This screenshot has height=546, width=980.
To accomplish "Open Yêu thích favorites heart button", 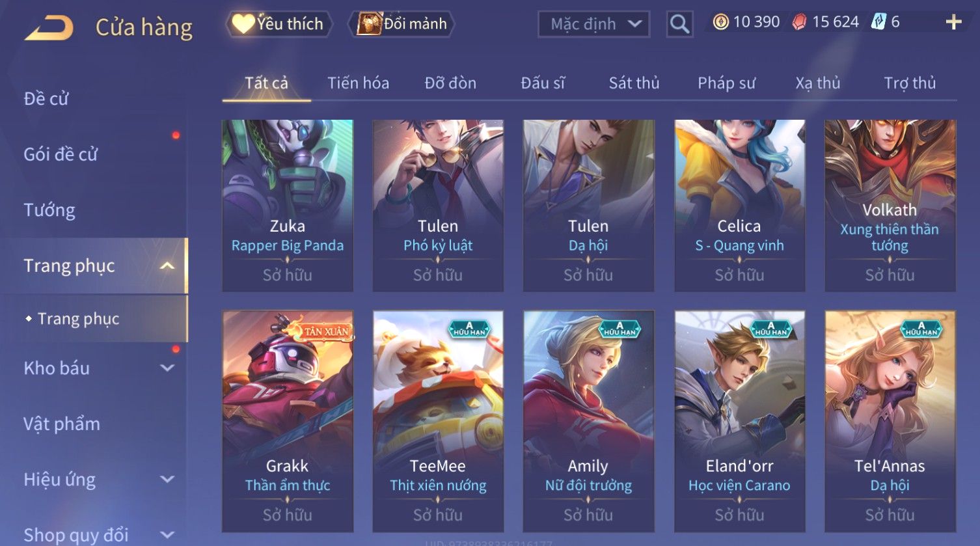I will coord(280,24).
